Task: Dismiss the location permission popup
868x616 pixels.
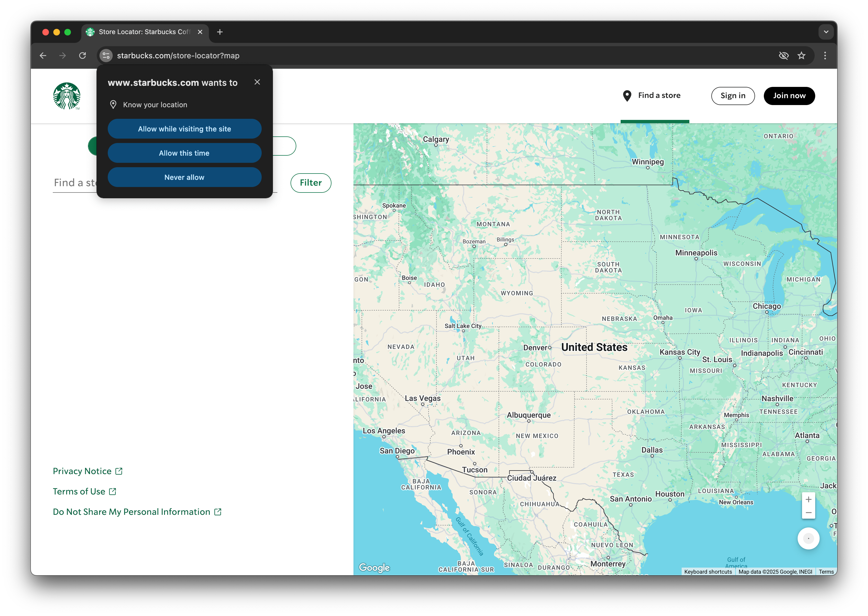Action: (257, 82)
